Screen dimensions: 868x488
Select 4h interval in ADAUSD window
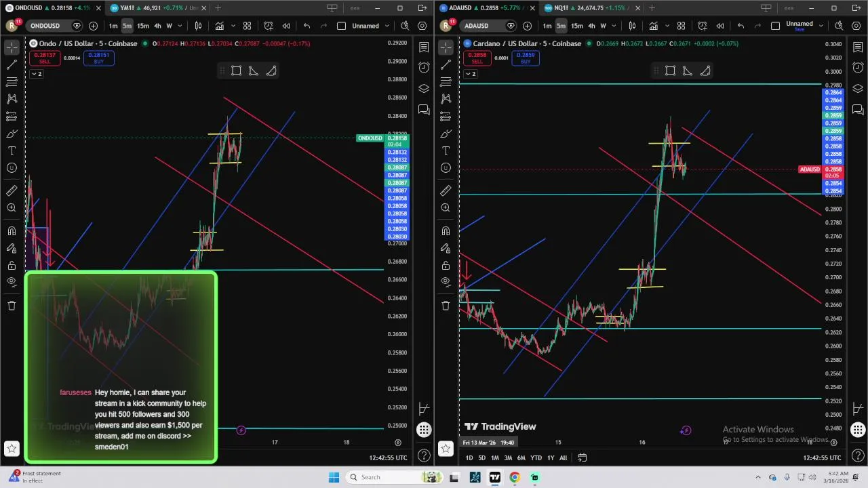point(591,26)
